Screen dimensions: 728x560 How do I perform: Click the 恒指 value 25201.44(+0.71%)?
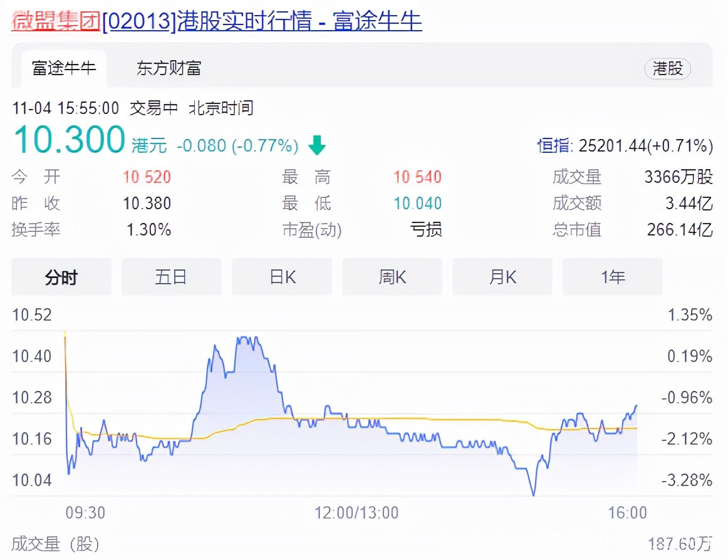click(646, 146)
